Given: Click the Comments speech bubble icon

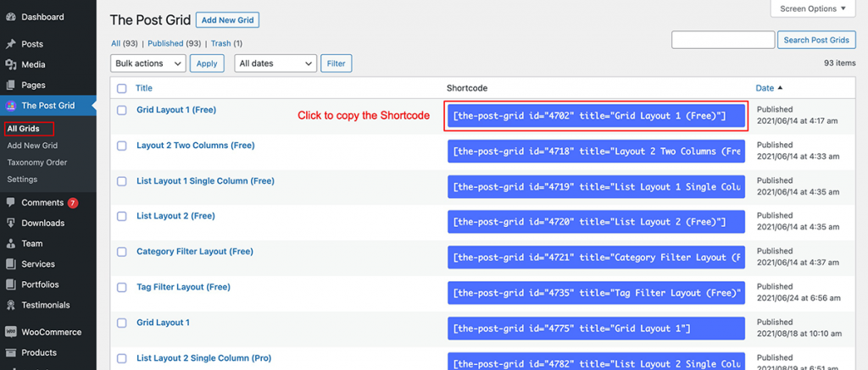Looking at the screenshot, I should pyautogui.click(x=10, y=202).
